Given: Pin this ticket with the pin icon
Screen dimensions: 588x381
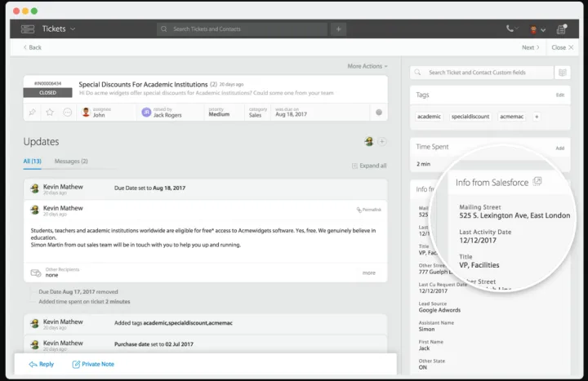Looking at the screenshot, I should click(32, 112).
